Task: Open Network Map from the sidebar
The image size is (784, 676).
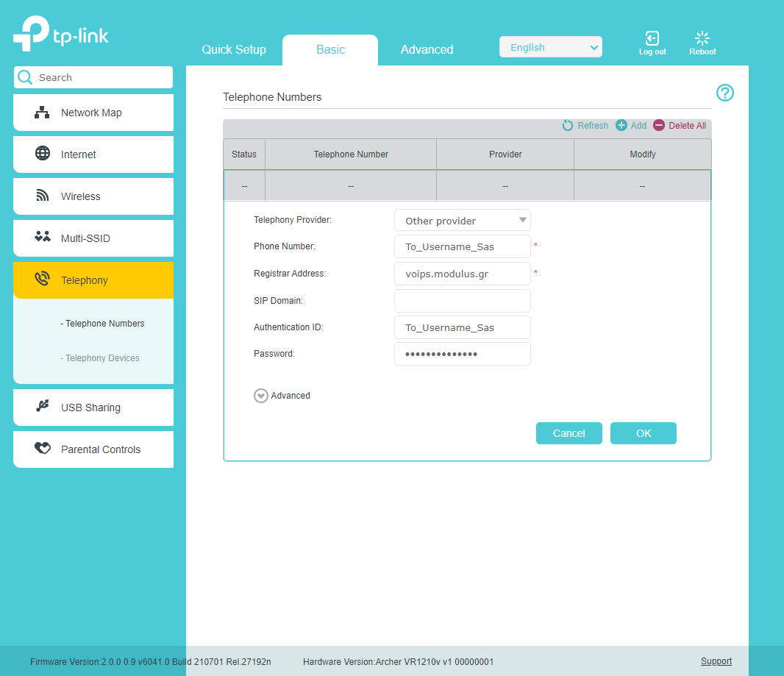Action: (93, 113)
